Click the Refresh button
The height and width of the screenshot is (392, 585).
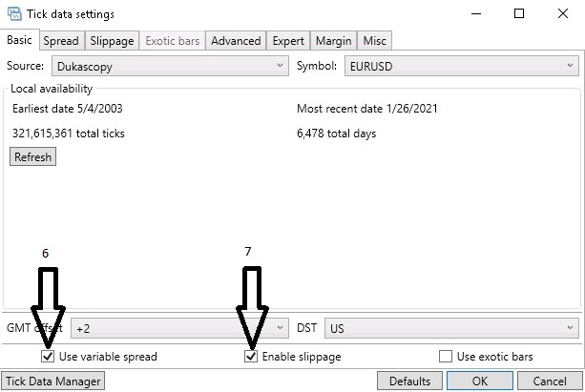(x=32, y=156)
